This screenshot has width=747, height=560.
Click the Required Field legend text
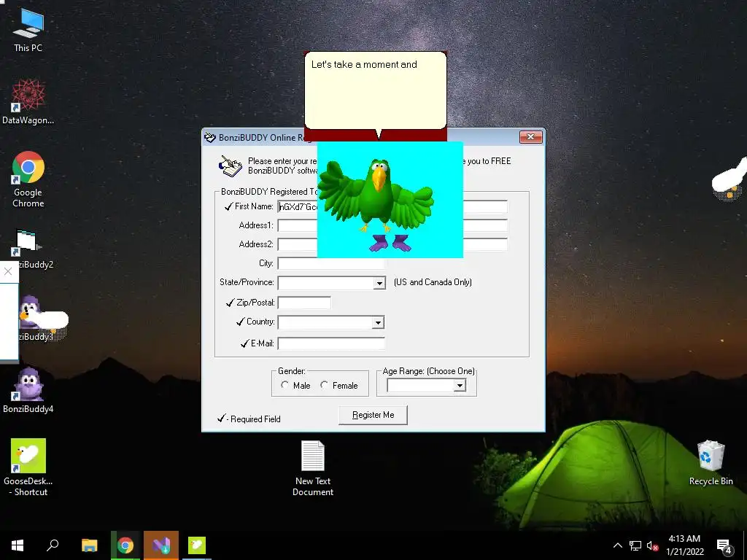(x=255, y=419)
